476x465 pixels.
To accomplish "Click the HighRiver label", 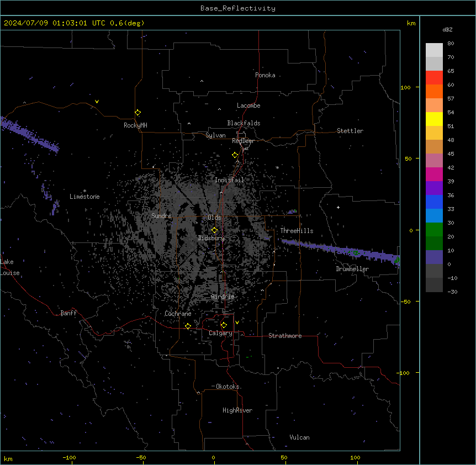I will (x=237, y=410).
